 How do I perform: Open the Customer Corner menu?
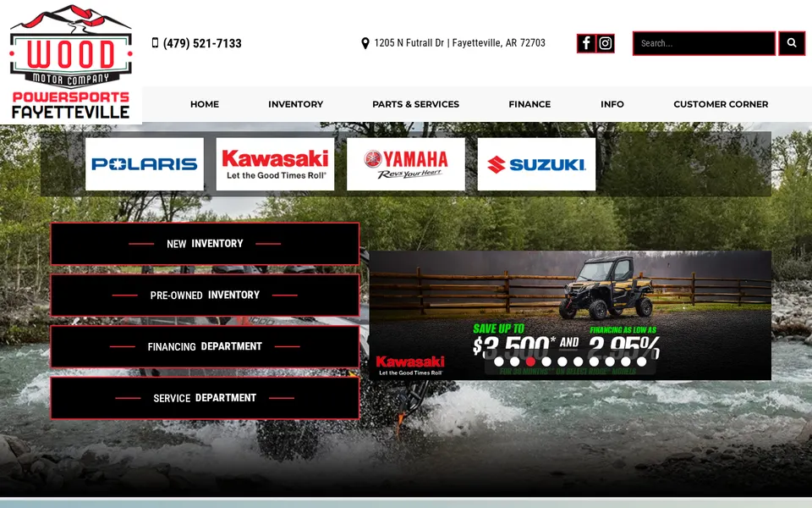tap(721, 104)
